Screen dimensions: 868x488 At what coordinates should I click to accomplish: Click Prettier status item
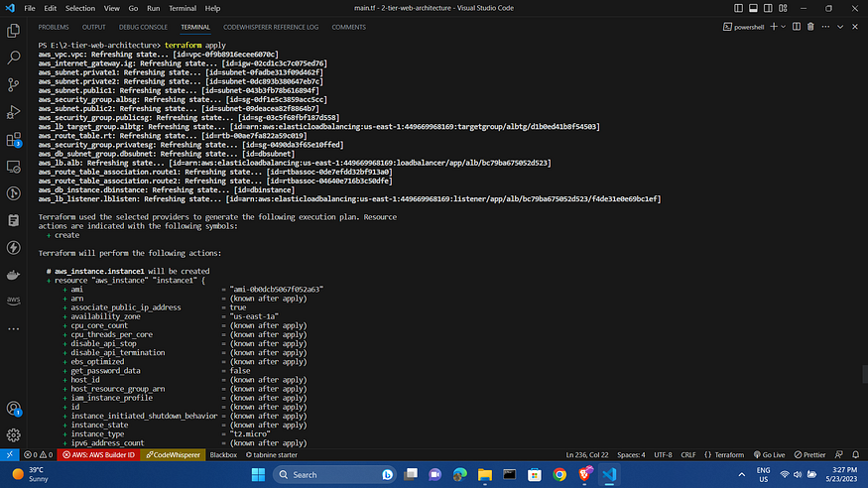[x=809, y=455]
